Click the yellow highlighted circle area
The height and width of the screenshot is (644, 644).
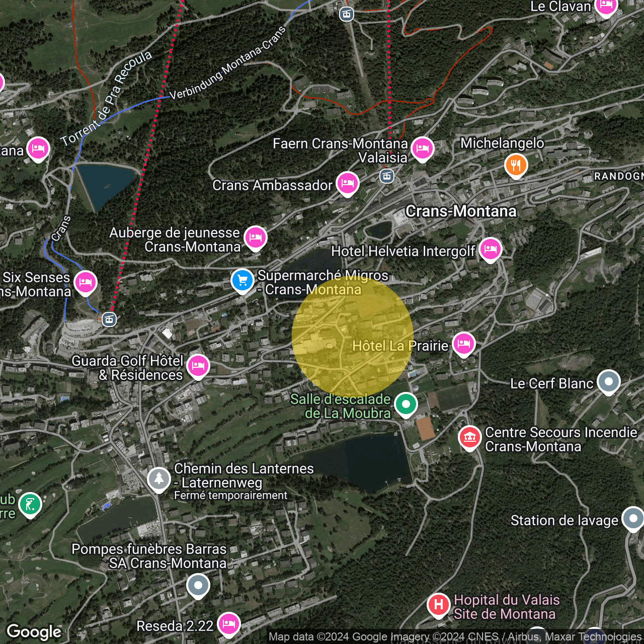(x=352, y=335)
